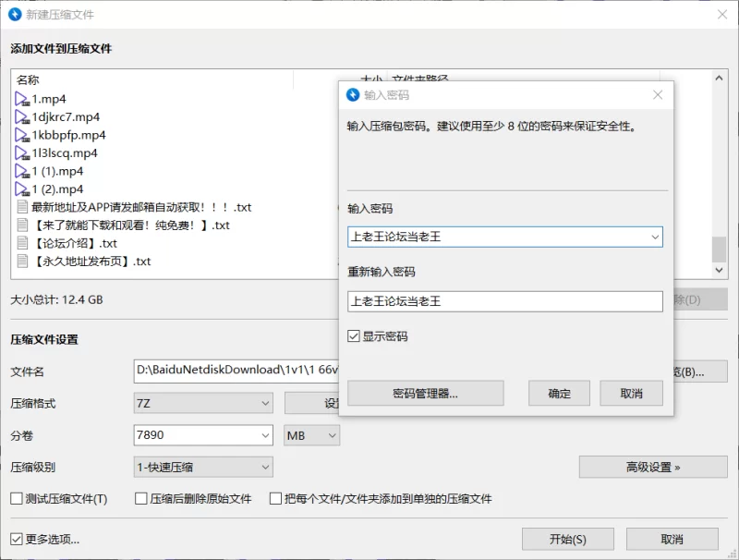Confirm password with 确定 button
Screen dimensions: 739x560
pyautogui.click(x=559, y=393)
